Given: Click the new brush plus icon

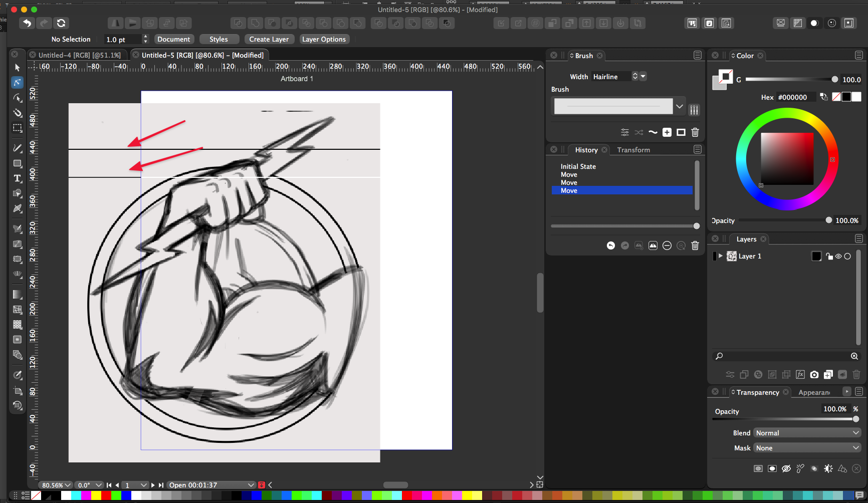Looking at the screenshot, I should [x=667, y=132].
